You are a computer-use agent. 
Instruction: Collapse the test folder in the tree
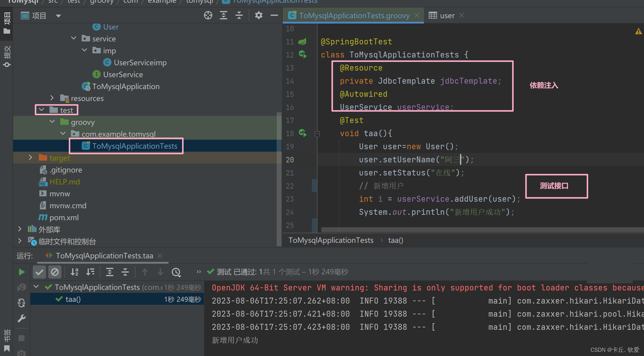[x=41, y=110]
